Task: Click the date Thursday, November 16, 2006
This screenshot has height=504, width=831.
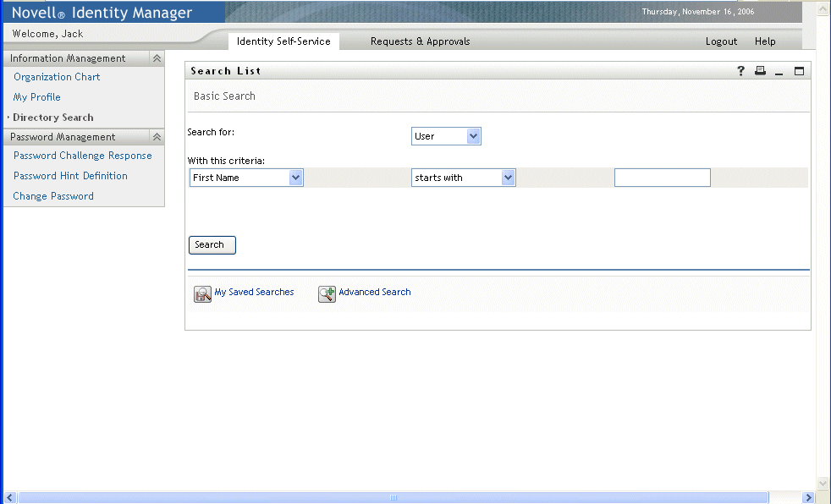Action: tap(698, 12)
